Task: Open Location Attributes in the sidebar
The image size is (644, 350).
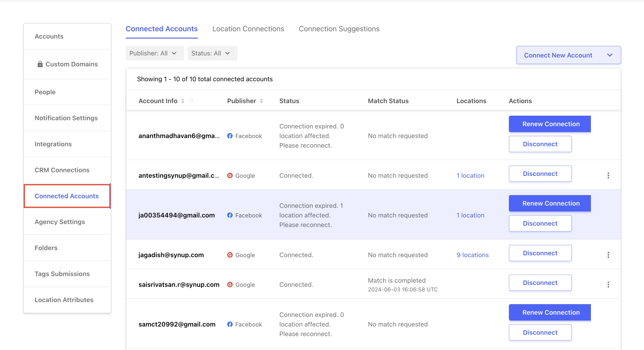Action: 67,300
